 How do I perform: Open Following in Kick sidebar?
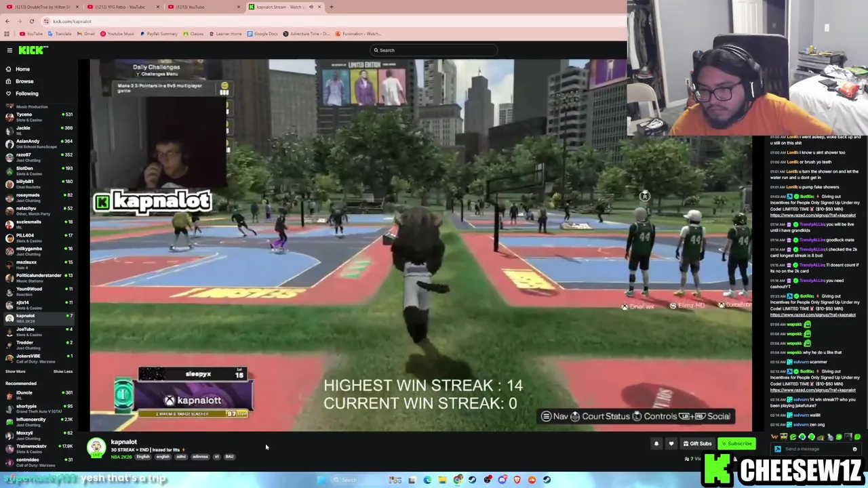coord(27,94)
